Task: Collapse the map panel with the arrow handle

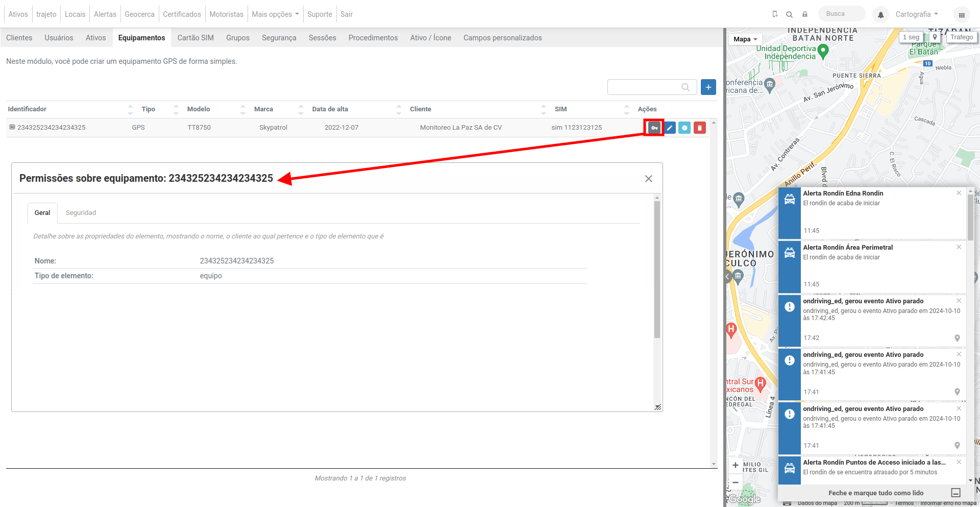Action: (728, 277)
